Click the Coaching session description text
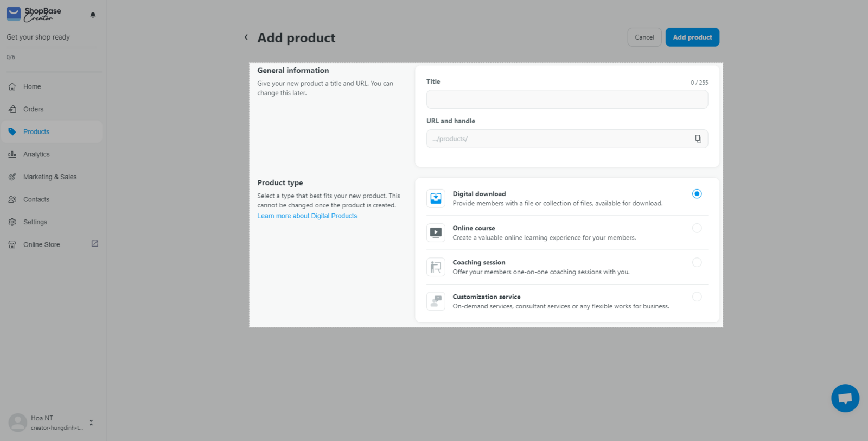 pos(541,272)
